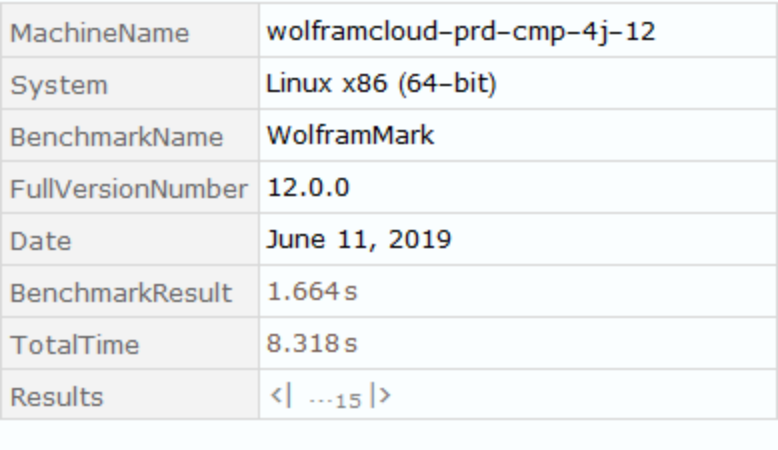Image resolution: width=778 pixels, height=450 pixels.
Task: Expand the elided 15-item Results association
Action: tap(331, 397)
